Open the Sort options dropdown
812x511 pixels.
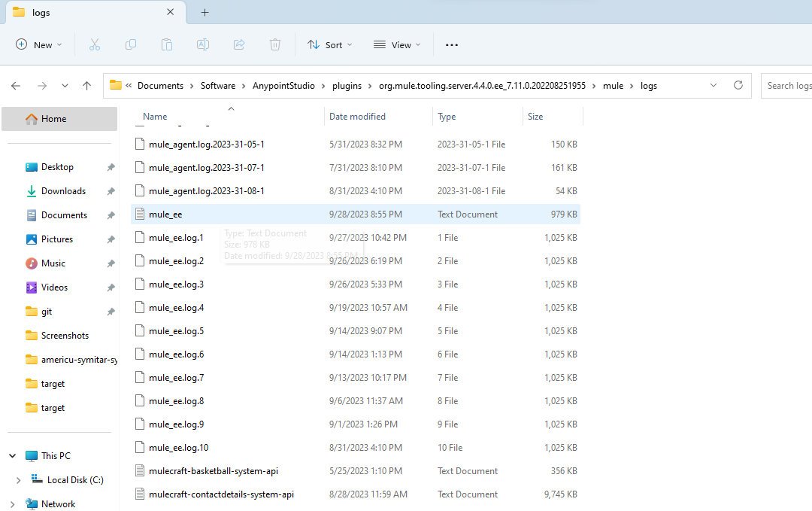pyautogui.click(x=329, y=45)
